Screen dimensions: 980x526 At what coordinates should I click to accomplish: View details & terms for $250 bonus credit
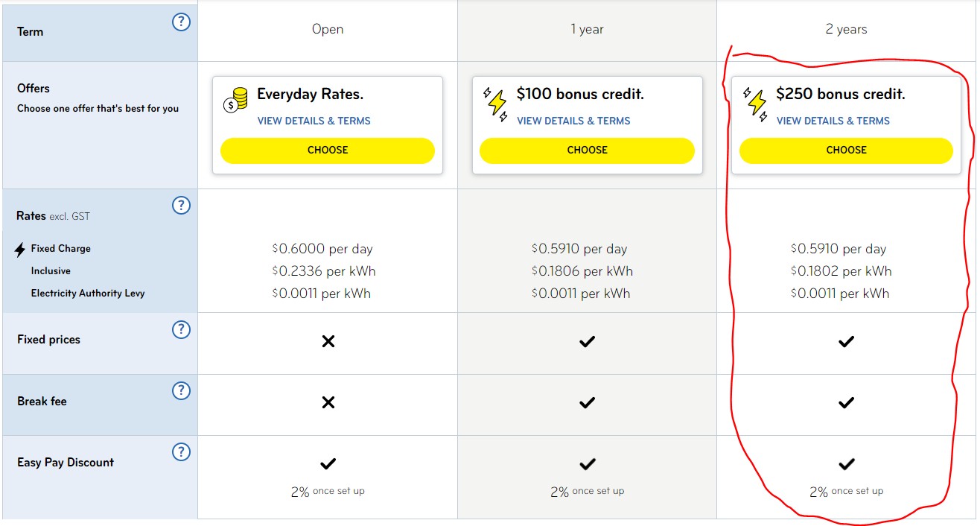pos(833,121)
